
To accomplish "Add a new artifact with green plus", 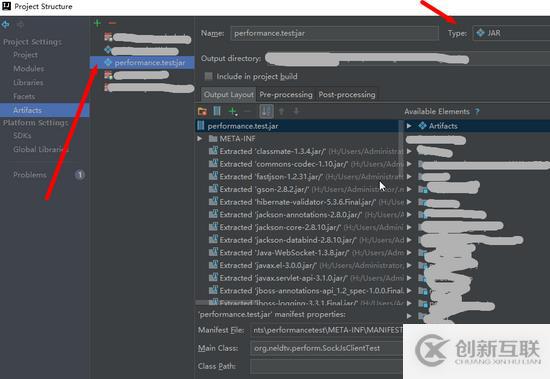I will pyautogui.click(x=98, y=23).
